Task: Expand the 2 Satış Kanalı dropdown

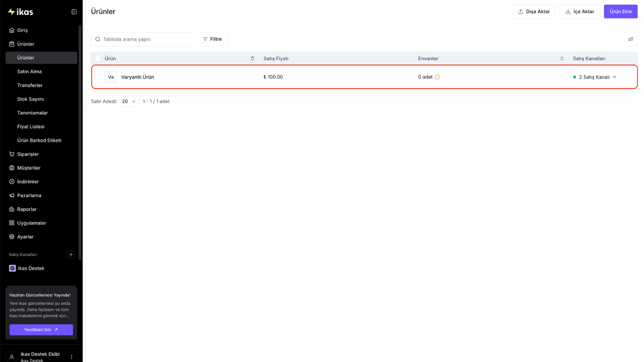Action: click(x=595, y=77)
